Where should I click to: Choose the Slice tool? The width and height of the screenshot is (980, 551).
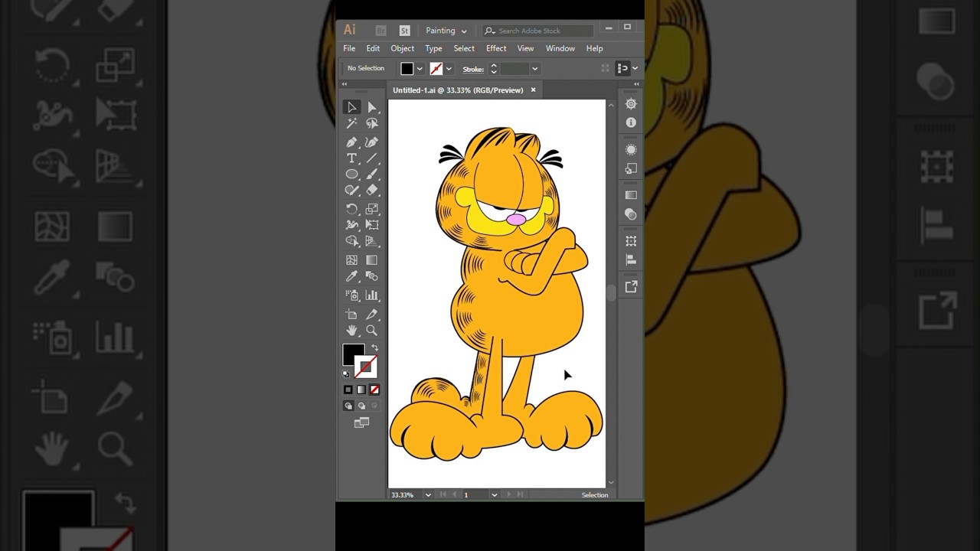pyautogui.click(x=371, y=315)
